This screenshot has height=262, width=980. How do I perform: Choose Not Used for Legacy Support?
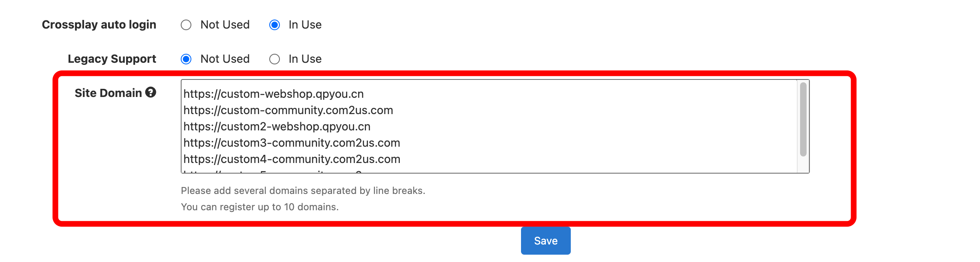(186, 59)
